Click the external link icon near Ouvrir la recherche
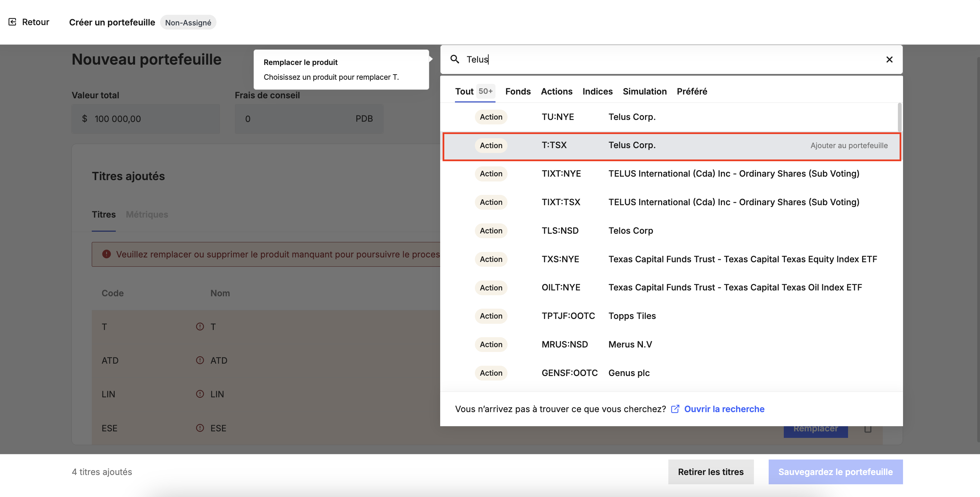 click(675, 409)
